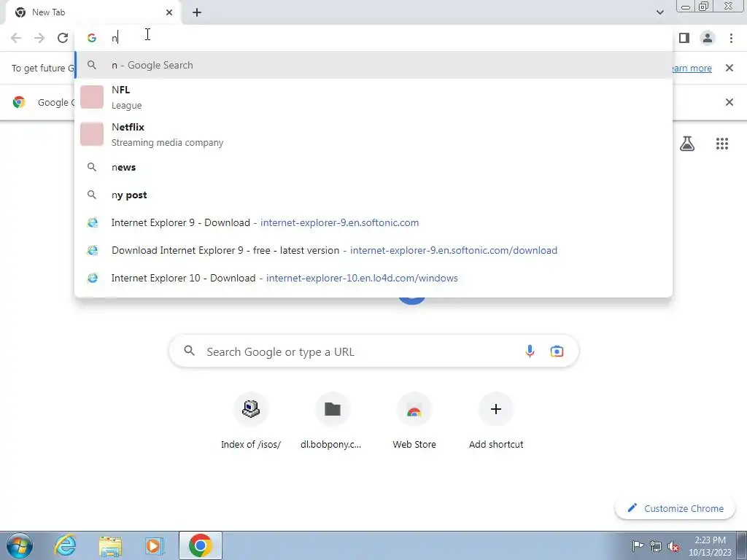Pick the 'news' search suggestion
The height and width of the screenshot is (560, 747).
pyautogui.click(x=373, y=167)
